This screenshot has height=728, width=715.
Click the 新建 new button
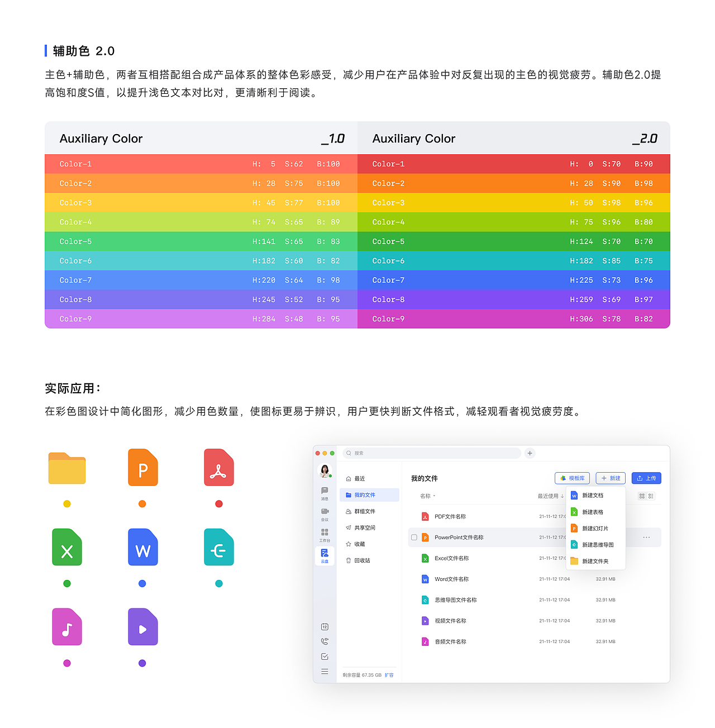(611, 478)
